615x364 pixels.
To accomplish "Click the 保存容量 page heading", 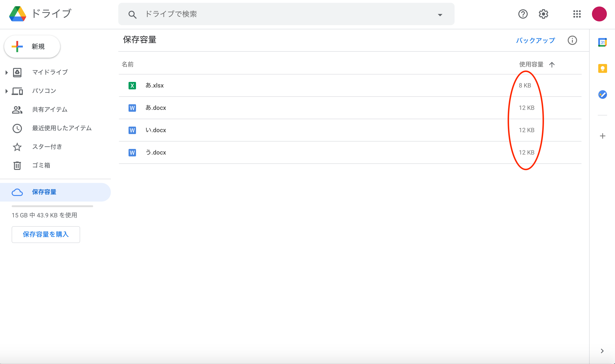I will tap(140, 40).
